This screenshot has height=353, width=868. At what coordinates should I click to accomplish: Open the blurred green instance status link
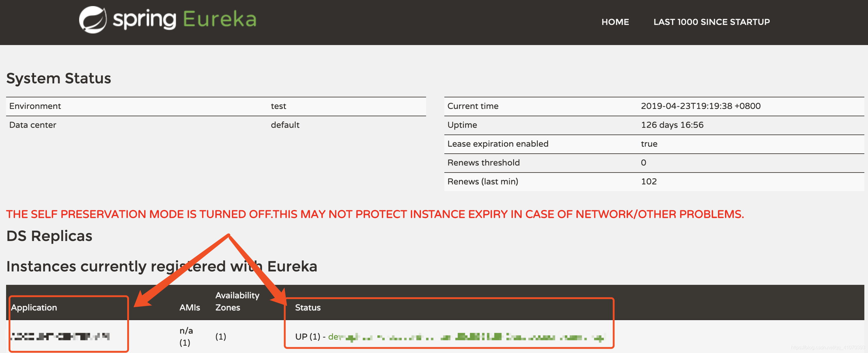466,337
